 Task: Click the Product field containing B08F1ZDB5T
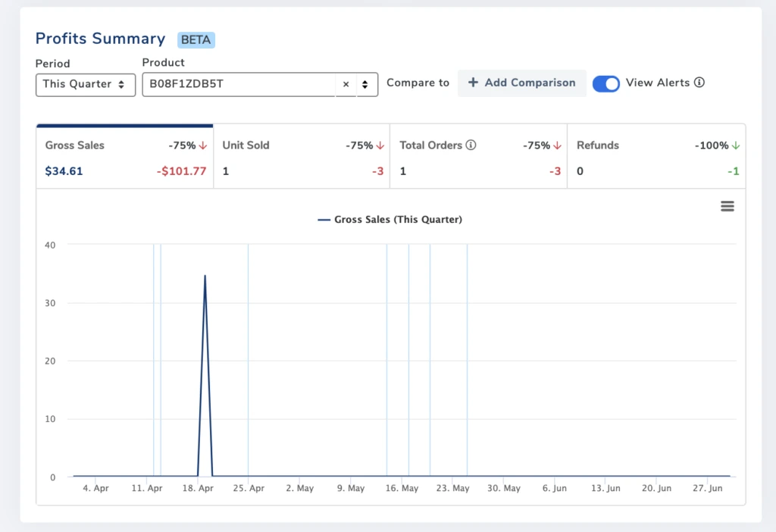coord(238,84)
